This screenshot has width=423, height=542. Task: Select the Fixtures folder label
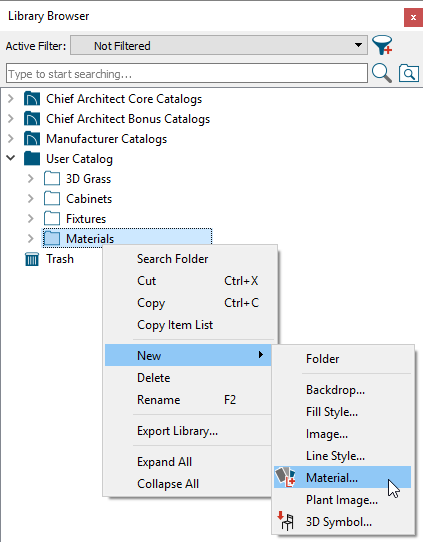tap(86, 219)
